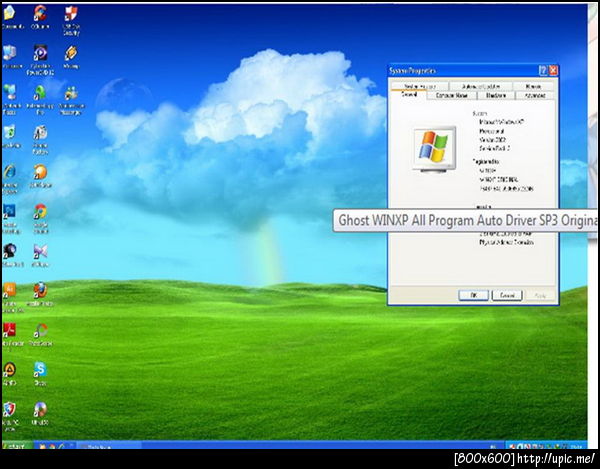This screenshot has height=469, width=600.
Task: Click Cancel in System Properties
Action: [507, 295]
